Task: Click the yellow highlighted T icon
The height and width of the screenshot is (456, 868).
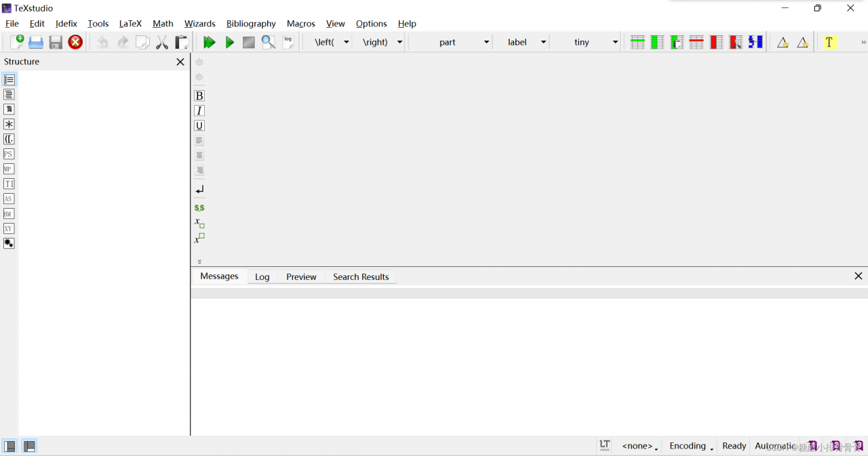Action: tap(829, 42)
